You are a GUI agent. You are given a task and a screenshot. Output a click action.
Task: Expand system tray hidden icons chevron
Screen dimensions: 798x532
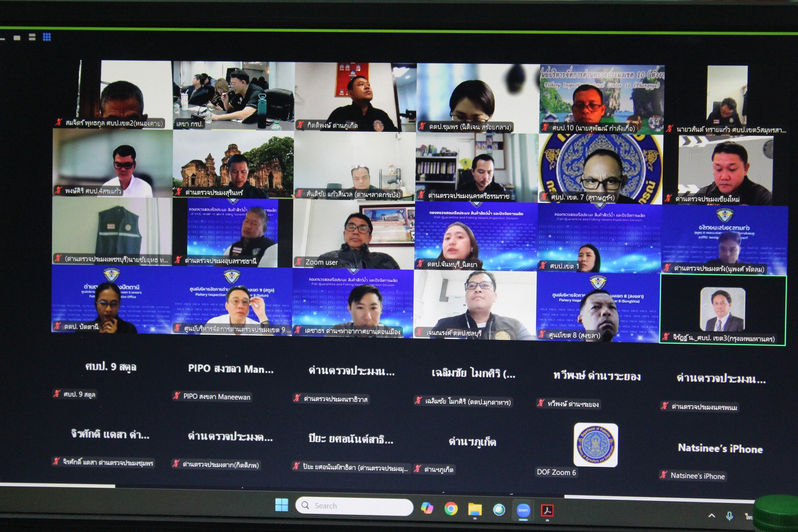(x=711, y=516)
